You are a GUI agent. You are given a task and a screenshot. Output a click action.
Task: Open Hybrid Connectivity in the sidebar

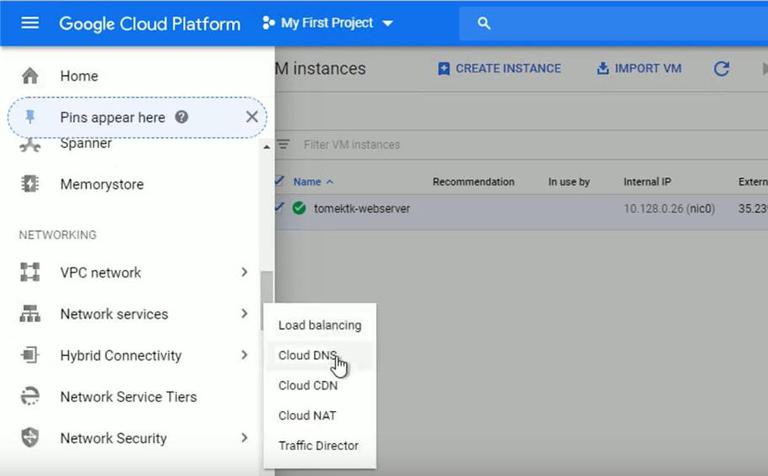121,356
